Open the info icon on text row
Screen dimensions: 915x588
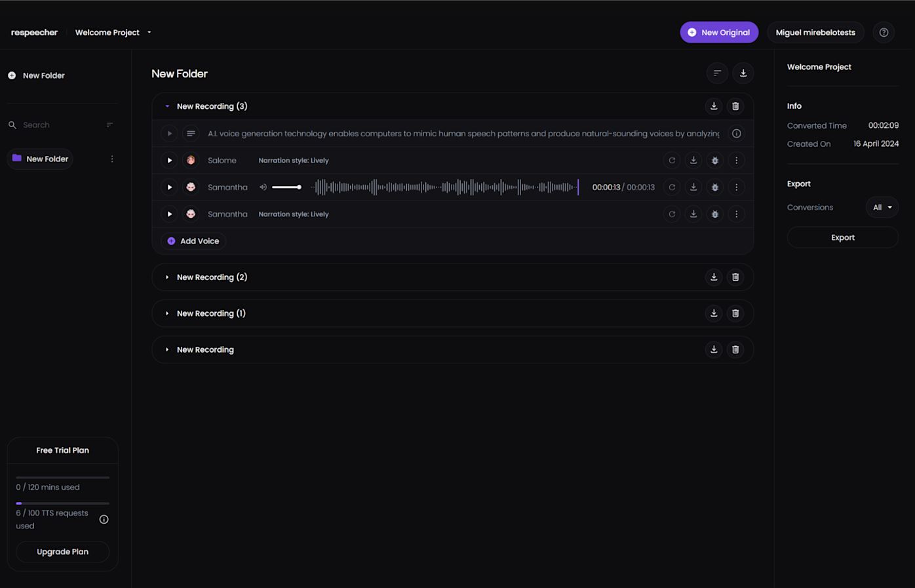click(x=736, y=134)
